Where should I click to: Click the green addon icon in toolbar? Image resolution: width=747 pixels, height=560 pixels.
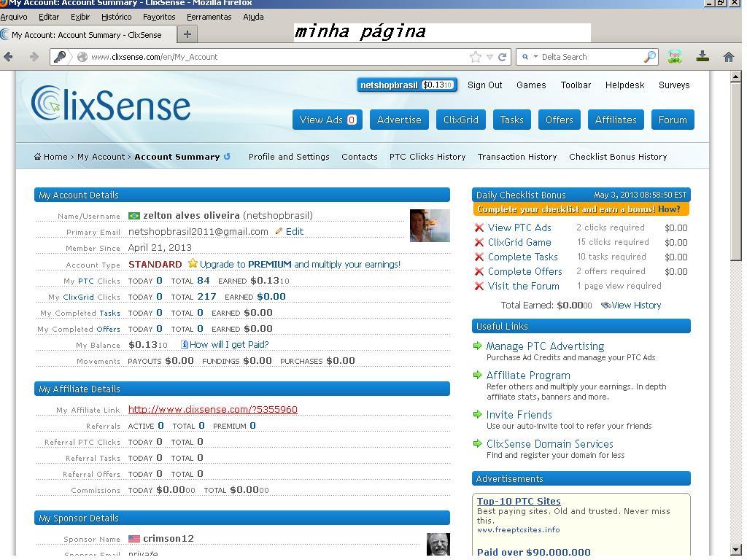pos(675,57)
